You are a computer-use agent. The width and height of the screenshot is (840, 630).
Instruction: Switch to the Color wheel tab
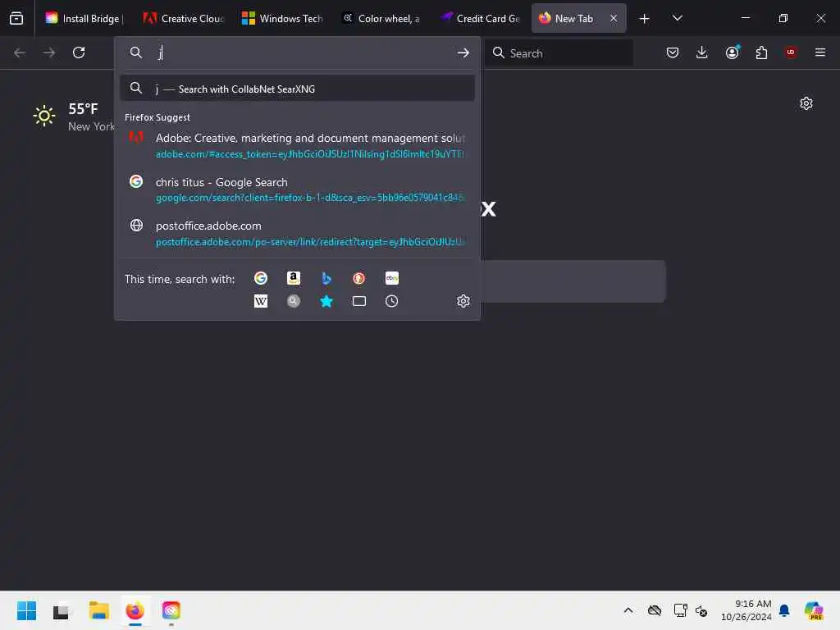(x=381, y=18)
